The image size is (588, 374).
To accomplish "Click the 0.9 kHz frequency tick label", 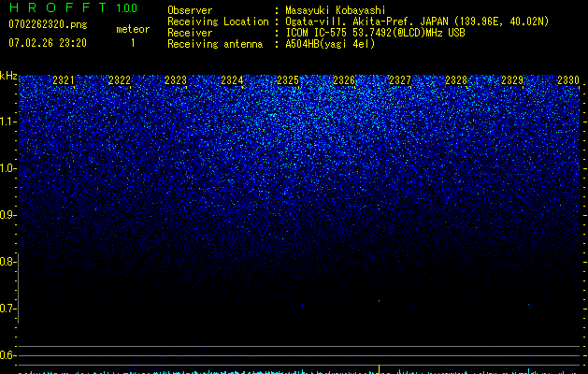I will click(x=7, y=215).
